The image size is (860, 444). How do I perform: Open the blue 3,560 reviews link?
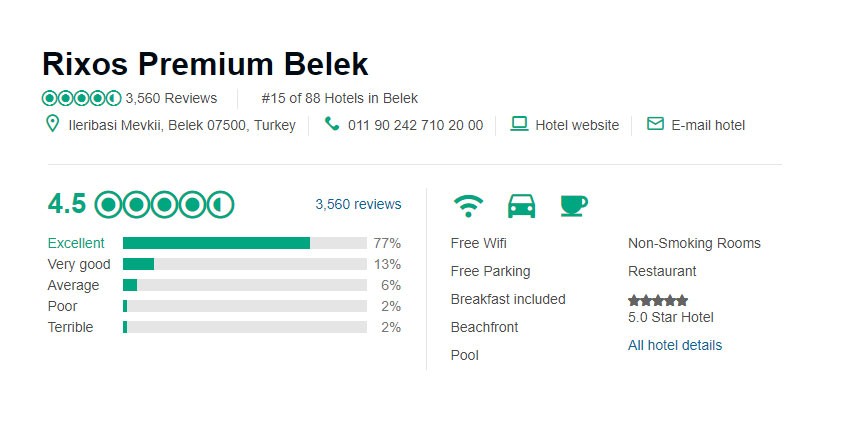pyautogui.click(x=358, y=204)
